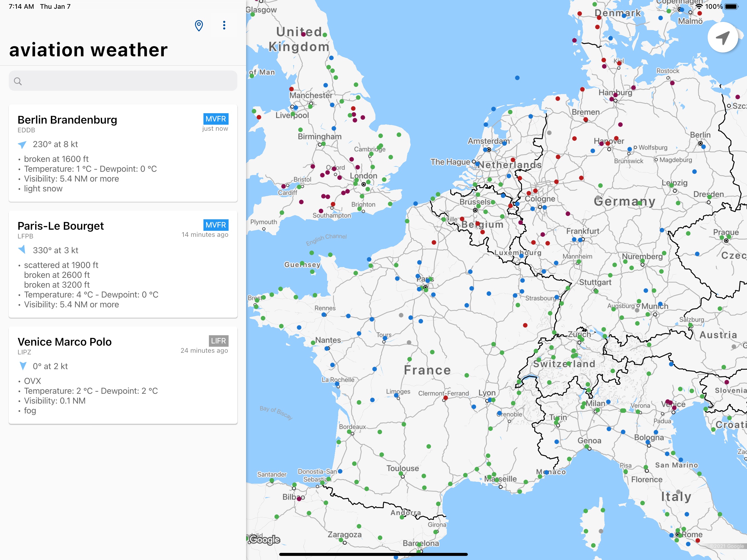Click the '24 minutes ago' timestamp
747x560 pixels.
[204, 350]
